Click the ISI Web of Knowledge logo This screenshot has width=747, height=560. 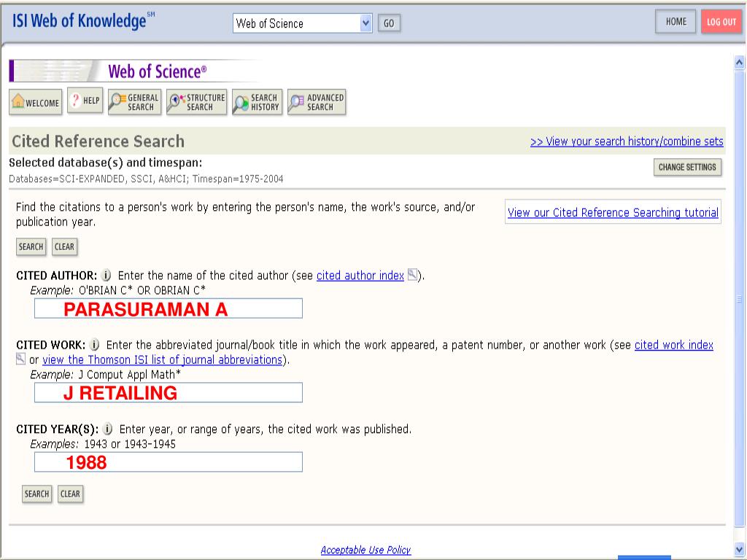(x=83, y=21)
